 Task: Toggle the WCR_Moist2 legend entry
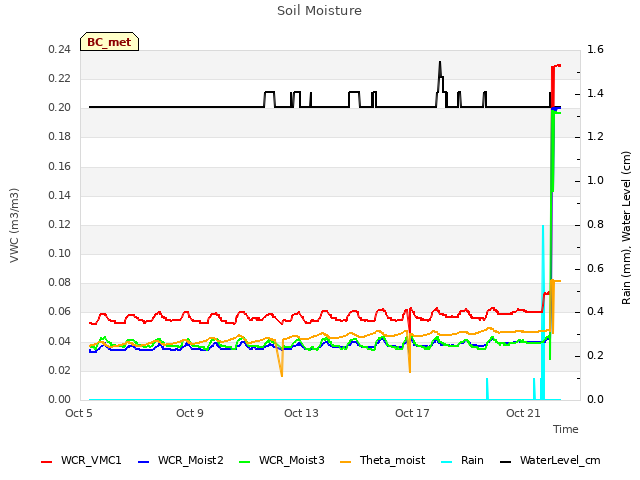[181, 460]
